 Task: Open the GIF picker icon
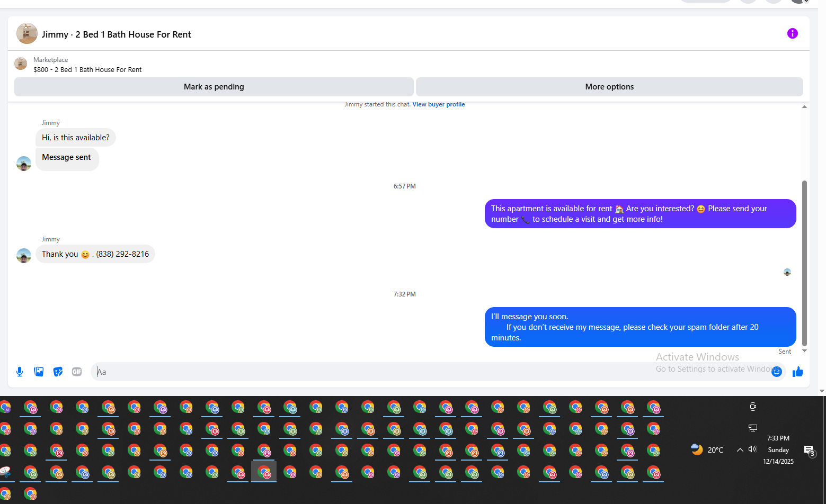tap(77, 372)
